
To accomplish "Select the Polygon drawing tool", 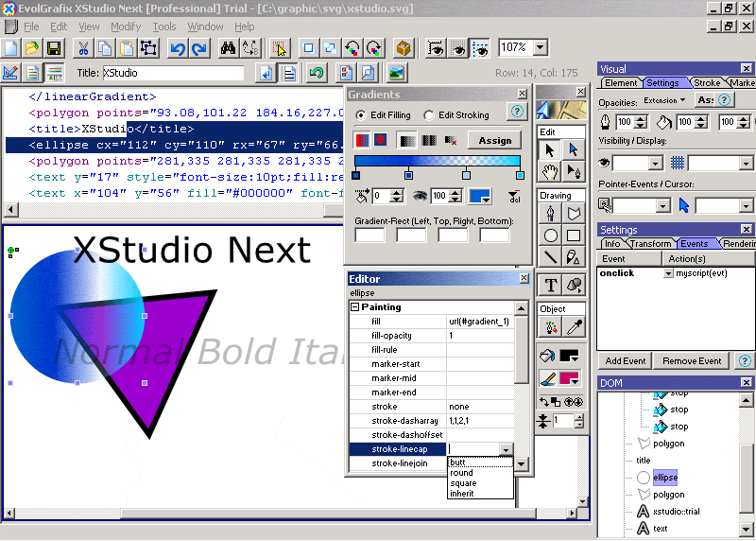I will [x=574, y=214].
